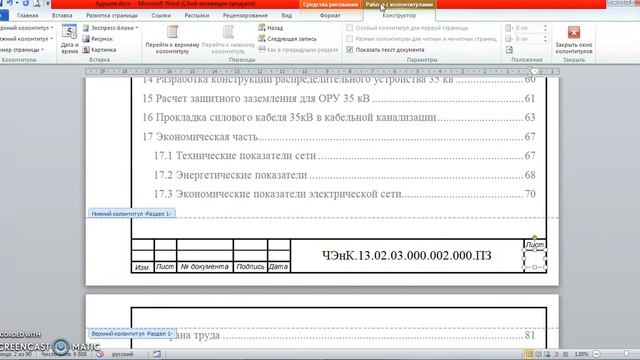Uncheck Показать текст документа checkbox
640x360 pixels.
point(350,50)
